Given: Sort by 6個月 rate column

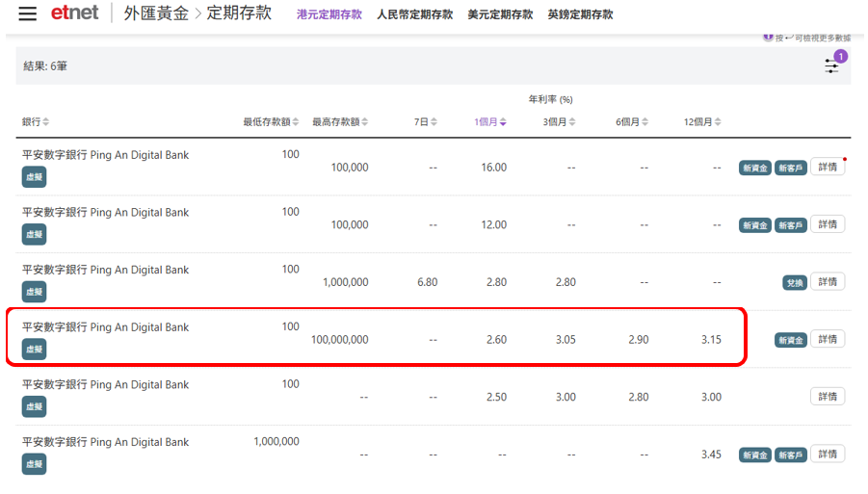Looking at the screenshot, I should coord(632,121).
